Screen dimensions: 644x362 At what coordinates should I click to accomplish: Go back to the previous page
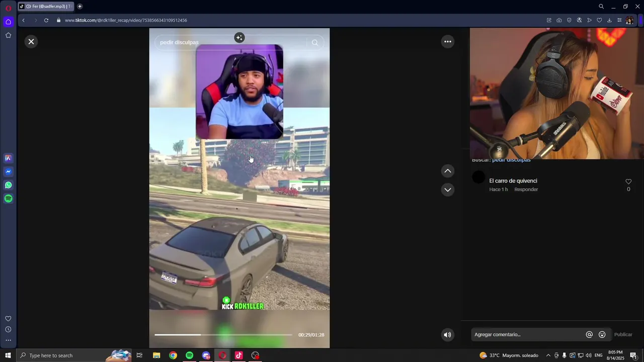click(23, 20)
